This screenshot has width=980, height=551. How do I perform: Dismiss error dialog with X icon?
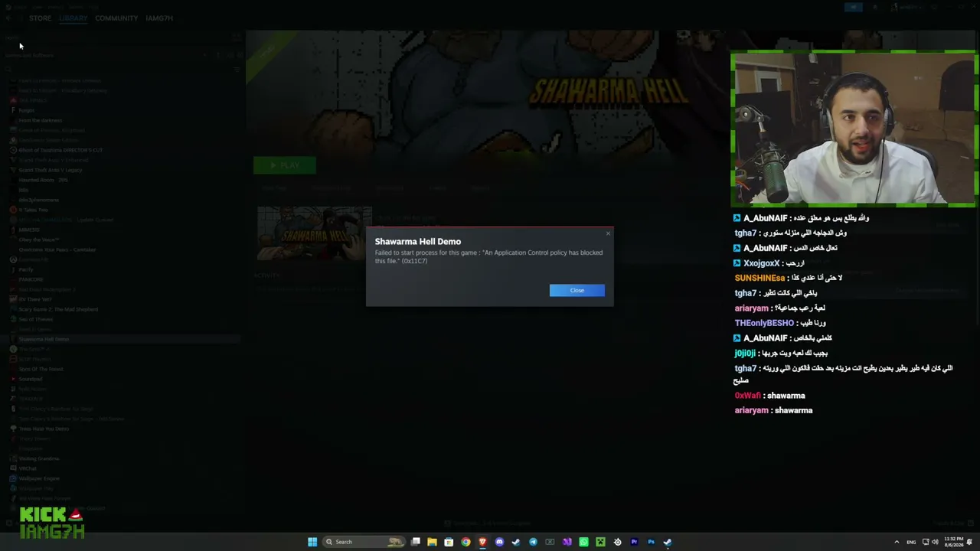point(609,233)
